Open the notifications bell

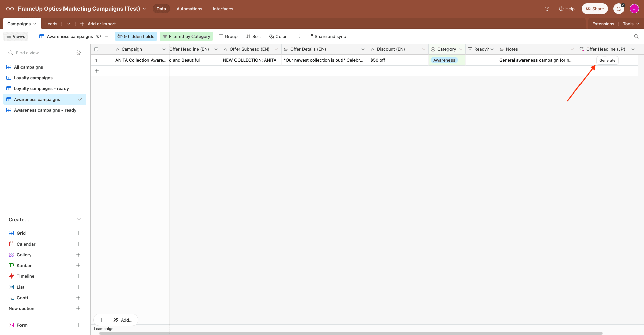coord(618,9)
